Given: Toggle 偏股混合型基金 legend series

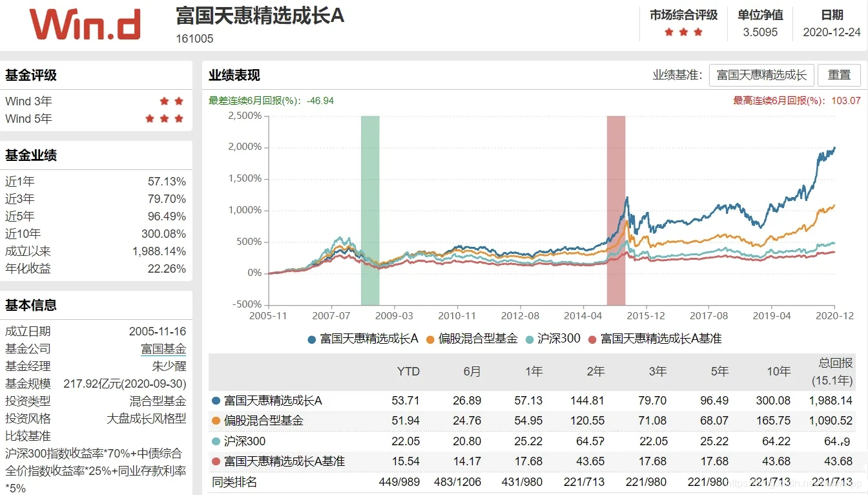Looking at the screenshot, I should [x=472, y=339].
